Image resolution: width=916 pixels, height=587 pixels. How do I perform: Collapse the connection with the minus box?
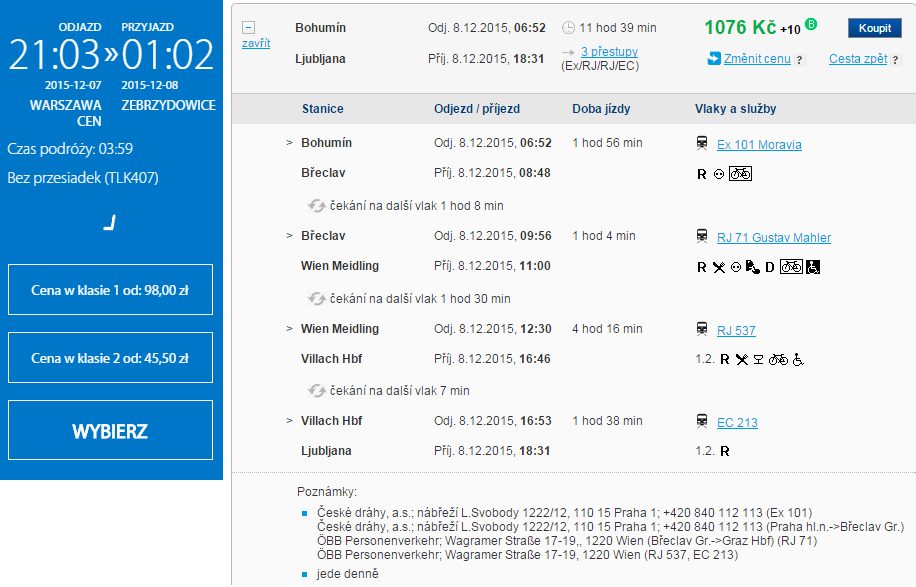[248, 27]
